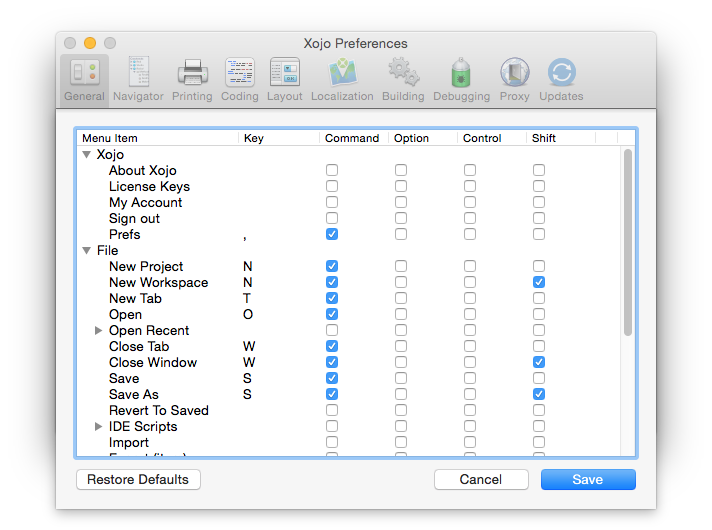Enable Option modifier for Sign out

[x=401, y=218]
